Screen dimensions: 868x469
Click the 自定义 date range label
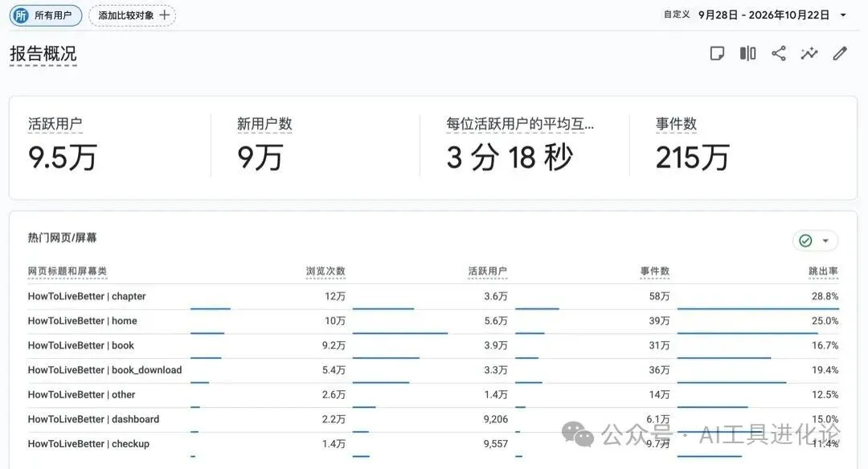point(677,14)
